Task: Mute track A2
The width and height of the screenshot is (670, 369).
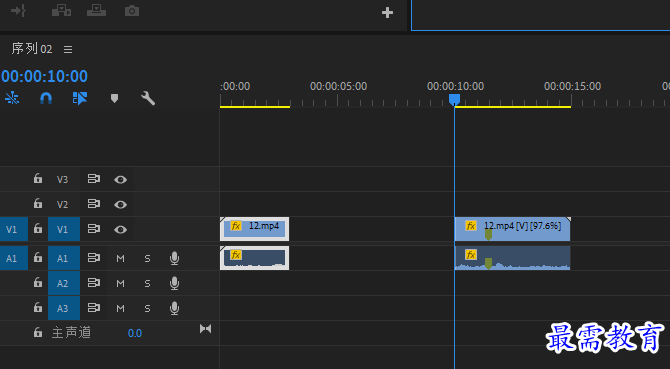Action: click(120, 283)
